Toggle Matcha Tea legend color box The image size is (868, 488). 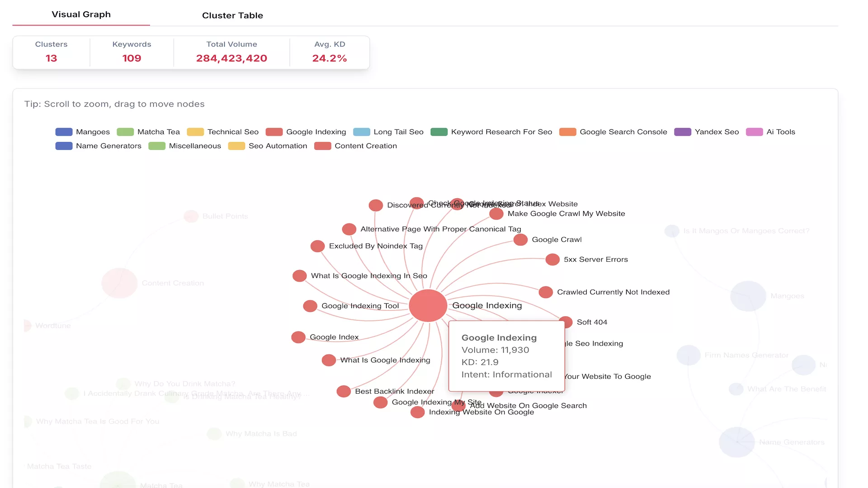pyautogui.click(x=125, y=132)
